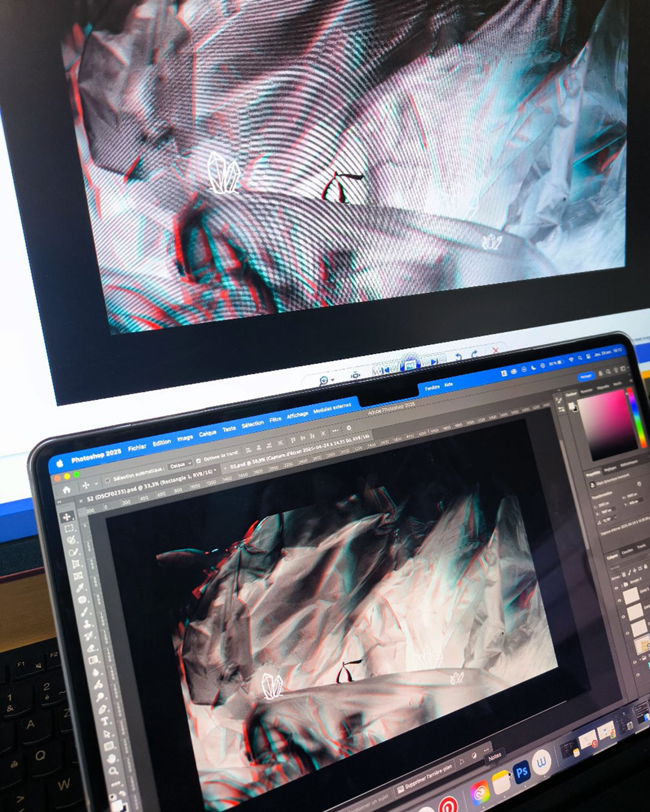Image resolution: width=650 pixels, height=812 pixels.
Task: Open the Sélection menu
Action: click(253, 424)
